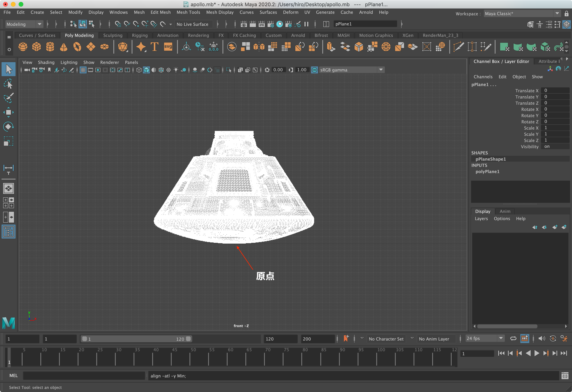Open the Mesh Tools menu
The height and width of the screenshot is (392, 572).
(188, 12)
